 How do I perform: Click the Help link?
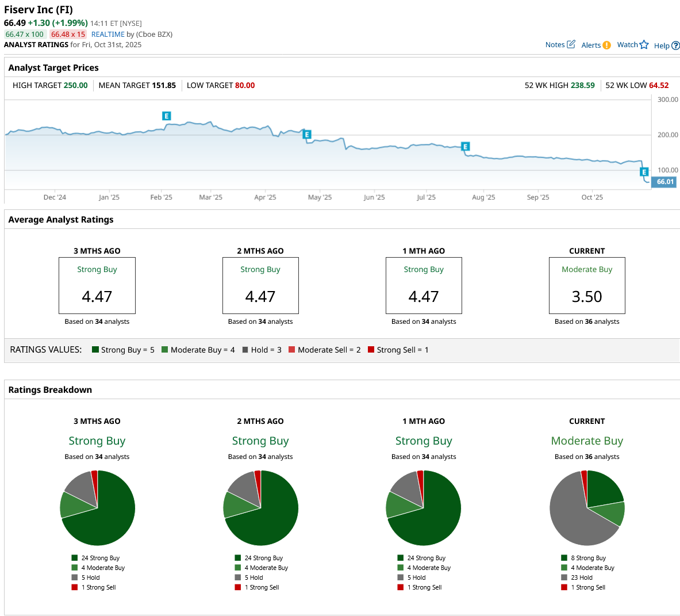coord(662,45)
